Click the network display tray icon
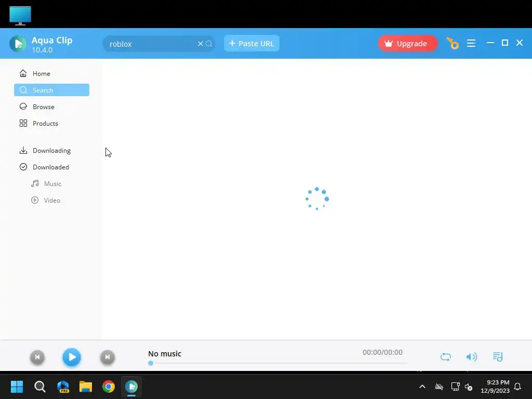 click(455, 387)
